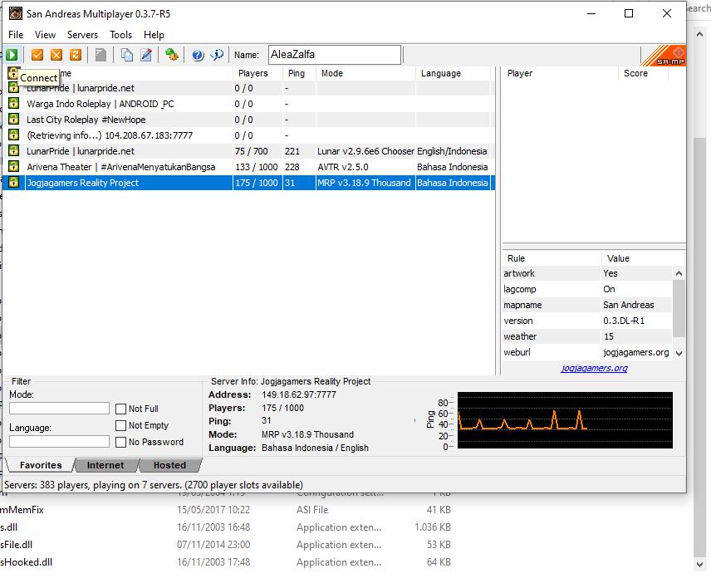Switch to the Internet tab
This screenshot has width=711, height=588.
[105, 465]
